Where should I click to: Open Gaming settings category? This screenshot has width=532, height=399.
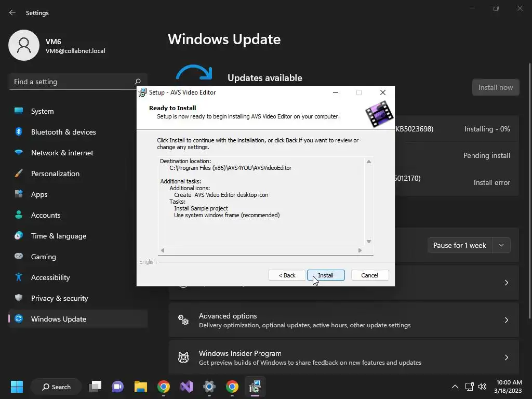point(78,257)
